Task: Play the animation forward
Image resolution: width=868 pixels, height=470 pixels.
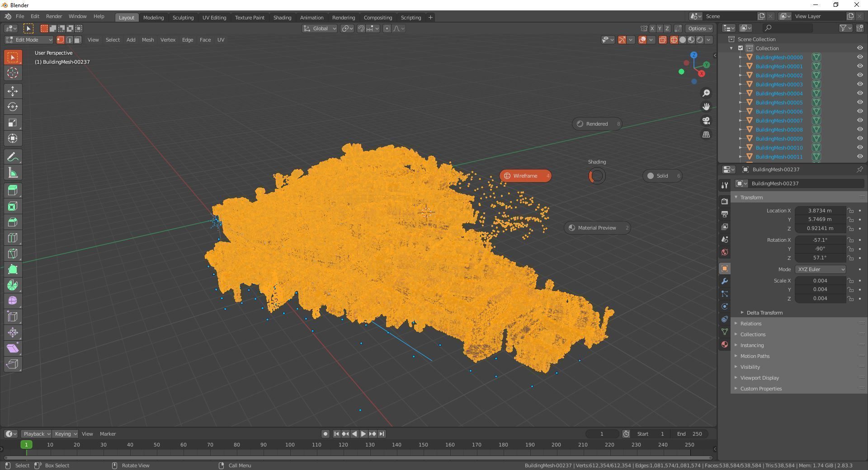Action: [363, 434]
